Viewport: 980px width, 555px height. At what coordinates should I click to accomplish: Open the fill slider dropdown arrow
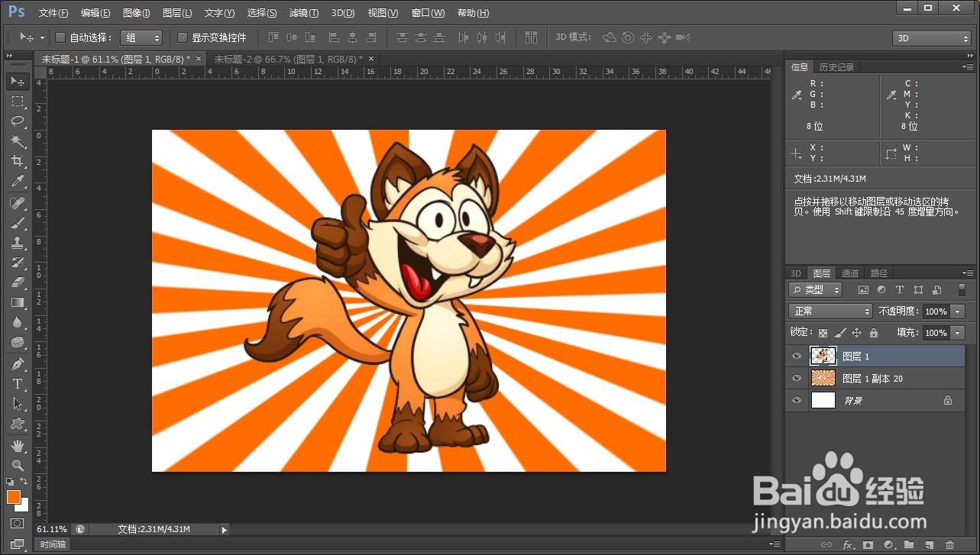click(959, 333)
